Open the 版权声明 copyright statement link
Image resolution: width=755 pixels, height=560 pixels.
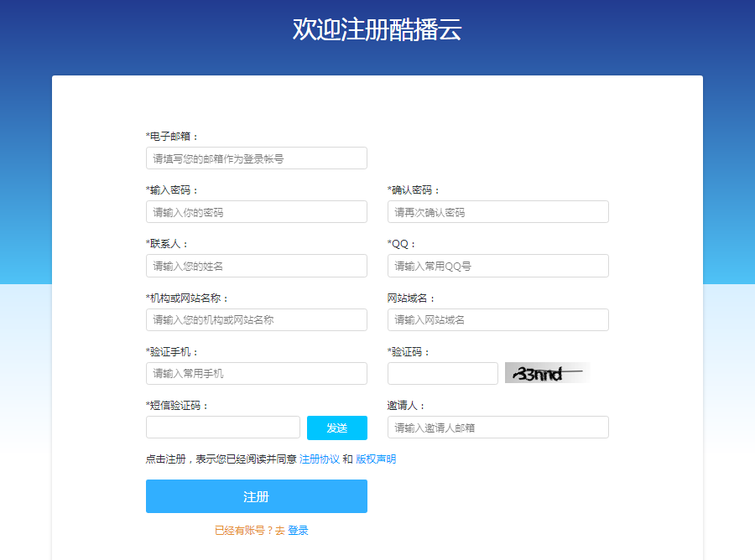tap(376, 459)
